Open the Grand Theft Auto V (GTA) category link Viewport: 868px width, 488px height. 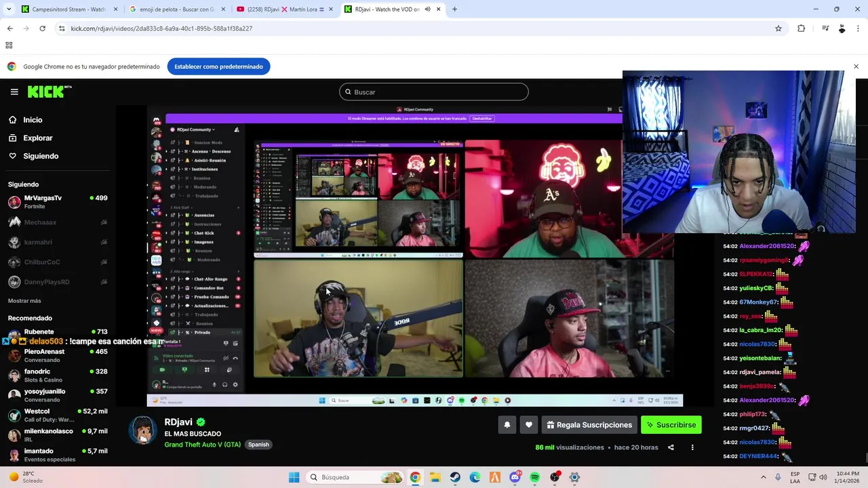pyautogui.click(x=202, y=445)
